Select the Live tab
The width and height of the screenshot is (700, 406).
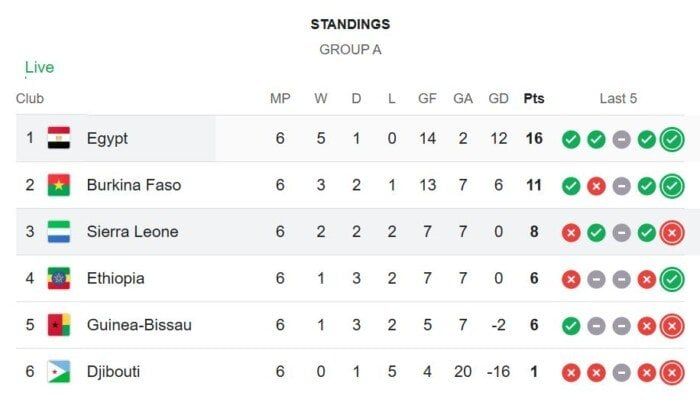point(39,67)
